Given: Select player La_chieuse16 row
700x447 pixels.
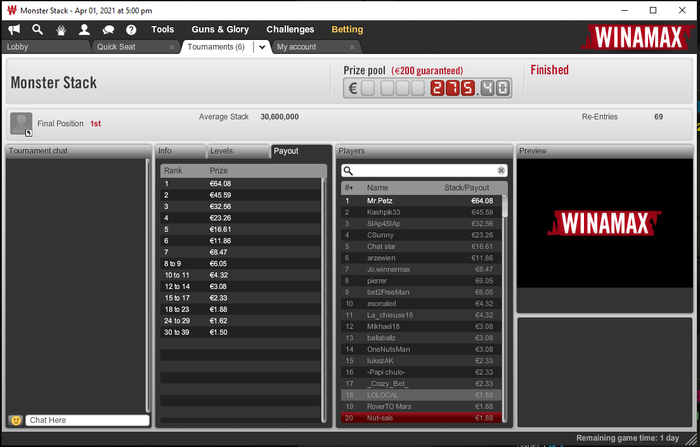Looking at the screenshot, I should click(x=421, y=315).
